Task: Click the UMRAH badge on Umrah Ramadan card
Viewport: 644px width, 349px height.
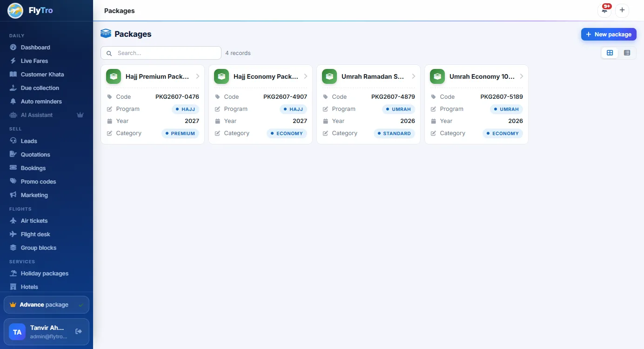Action: coord(398,109)
